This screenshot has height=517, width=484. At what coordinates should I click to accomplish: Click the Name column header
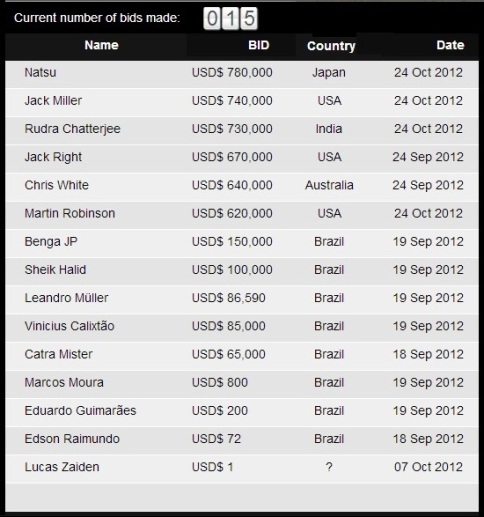coord(101,45)
